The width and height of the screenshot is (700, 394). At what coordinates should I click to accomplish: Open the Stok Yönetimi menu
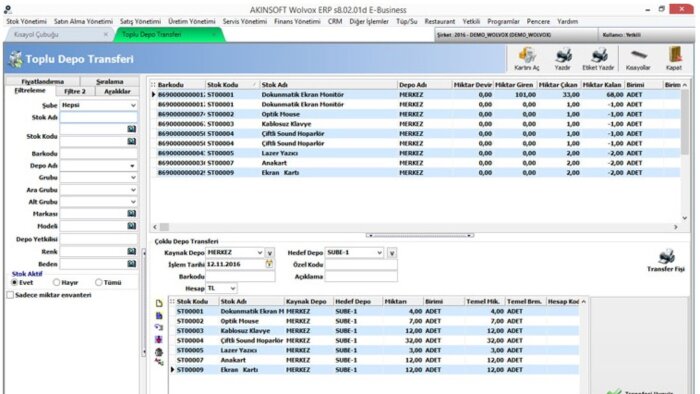click(x=26, y=21)
